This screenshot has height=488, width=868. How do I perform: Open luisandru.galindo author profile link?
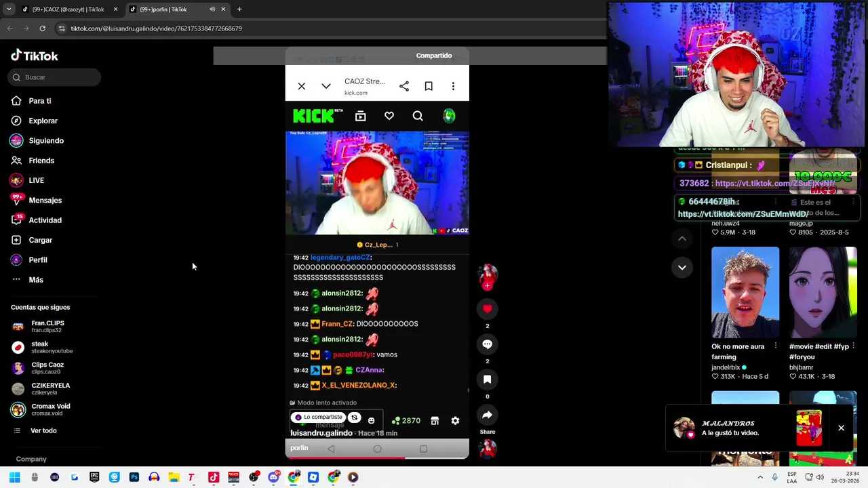321,433
